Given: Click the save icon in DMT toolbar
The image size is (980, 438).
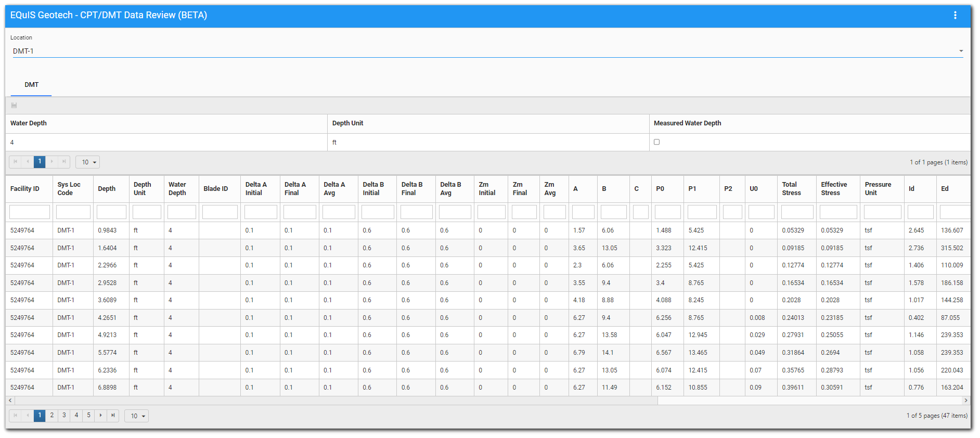Looking at the screenshot, I should pos(14,106).
